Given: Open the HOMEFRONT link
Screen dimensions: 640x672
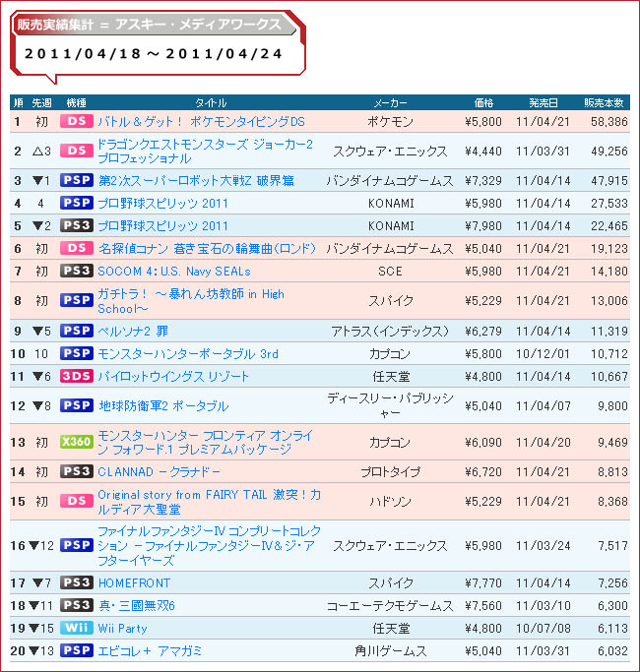Looking at the screenshot, I should tap(134, 582).
